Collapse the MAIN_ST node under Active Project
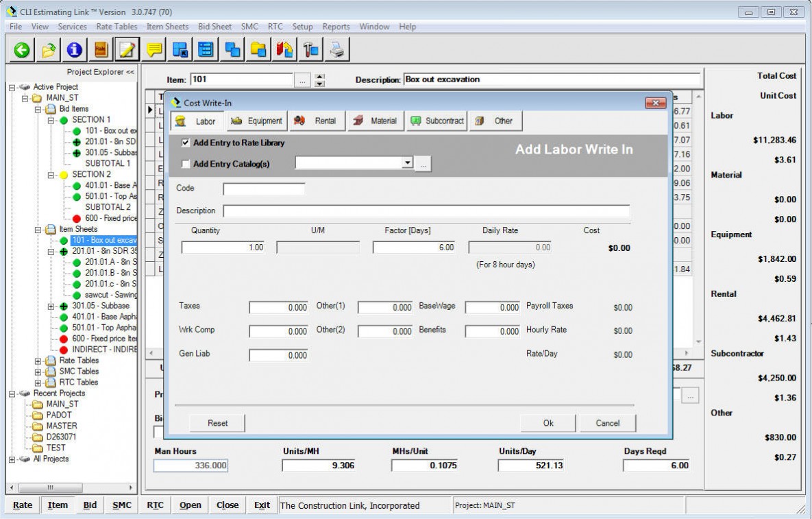Screen dimensions: 812x519 click(25, 98)
